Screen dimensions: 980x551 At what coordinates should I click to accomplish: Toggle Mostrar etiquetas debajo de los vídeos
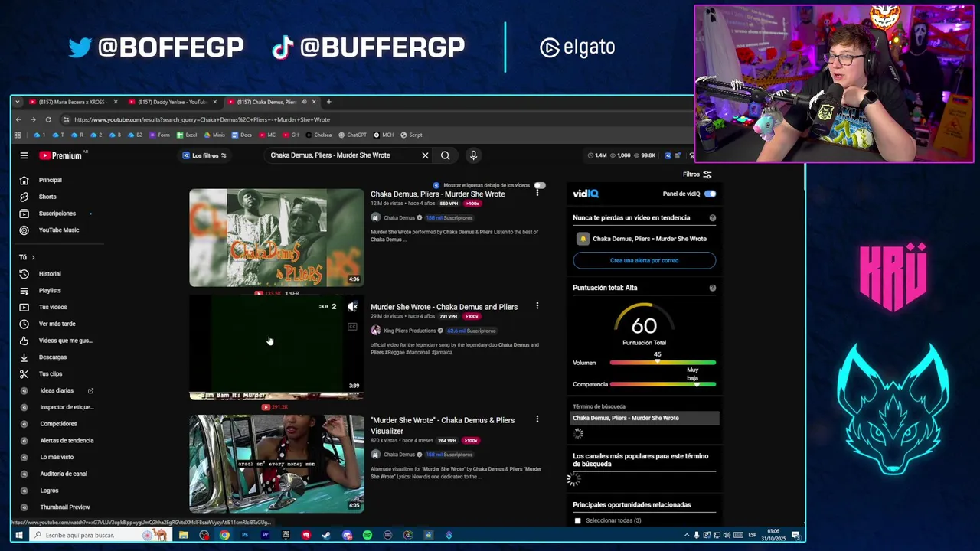pos(540,185)
